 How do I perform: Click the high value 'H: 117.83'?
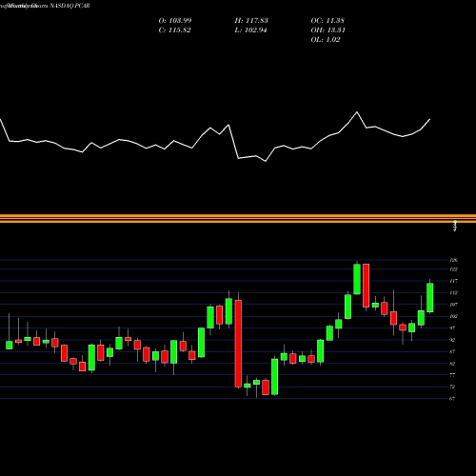251,20
